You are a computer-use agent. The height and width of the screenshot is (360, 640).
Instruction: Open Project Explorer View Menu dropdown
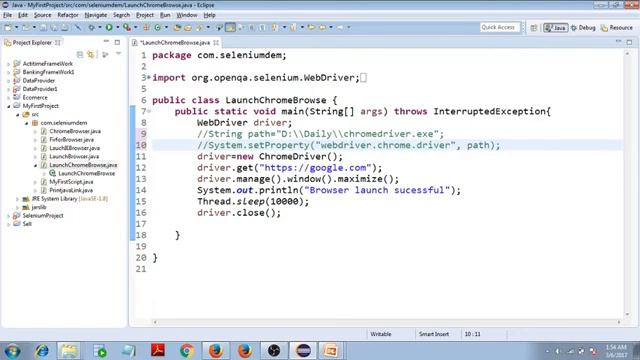point(118,54)
